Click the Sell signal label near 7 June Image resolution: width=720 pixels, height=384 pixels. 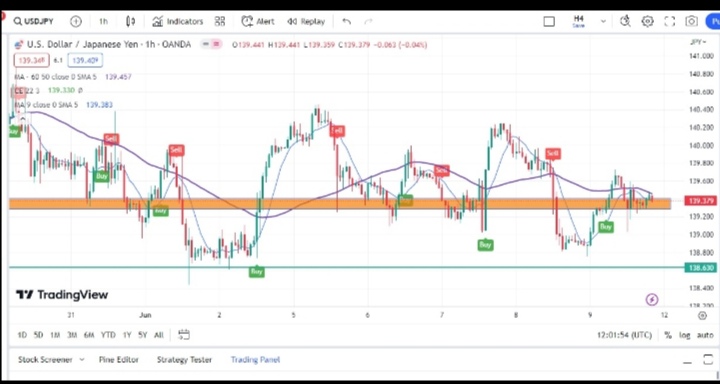[x=441, y=170]
